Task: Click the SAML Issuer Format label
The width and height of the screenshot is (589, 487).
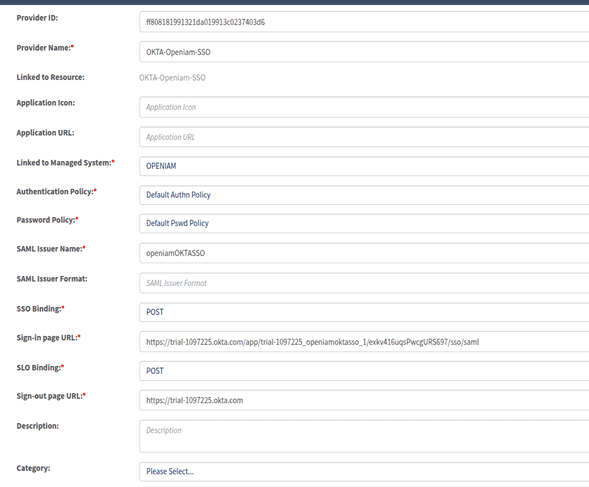Action: click(52, 279)
